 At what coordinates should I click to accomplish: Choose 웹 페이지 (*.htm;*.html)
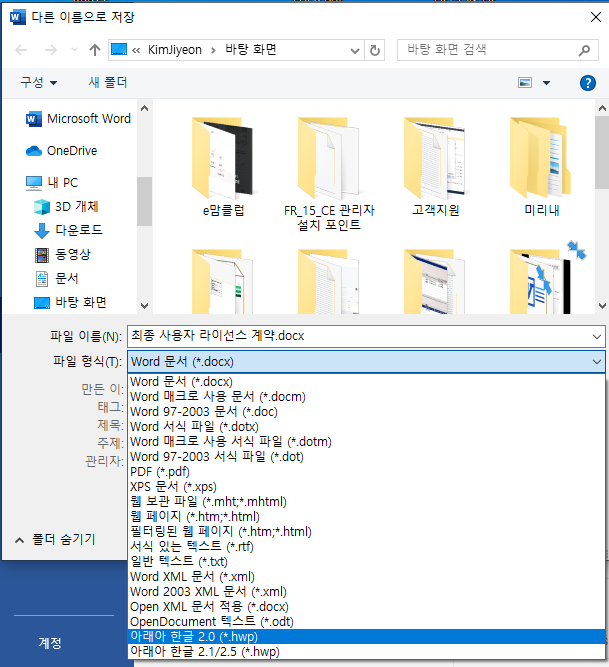[366, 516]
